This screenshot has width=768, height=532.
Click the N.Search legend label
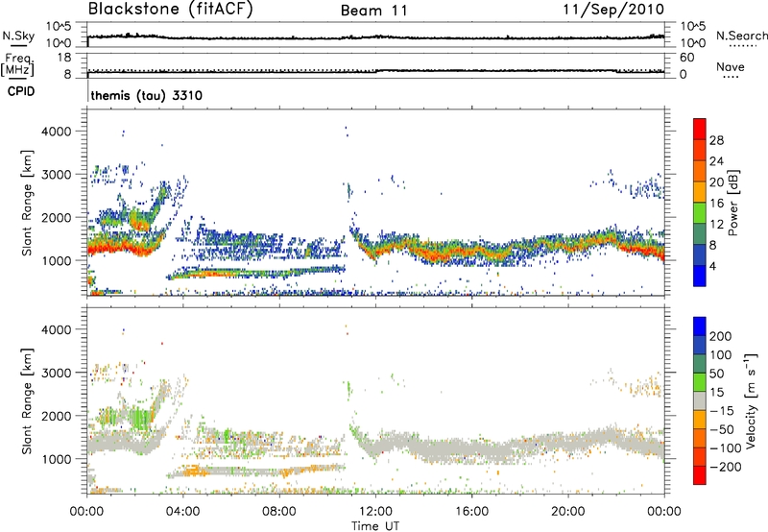point(741,36)
